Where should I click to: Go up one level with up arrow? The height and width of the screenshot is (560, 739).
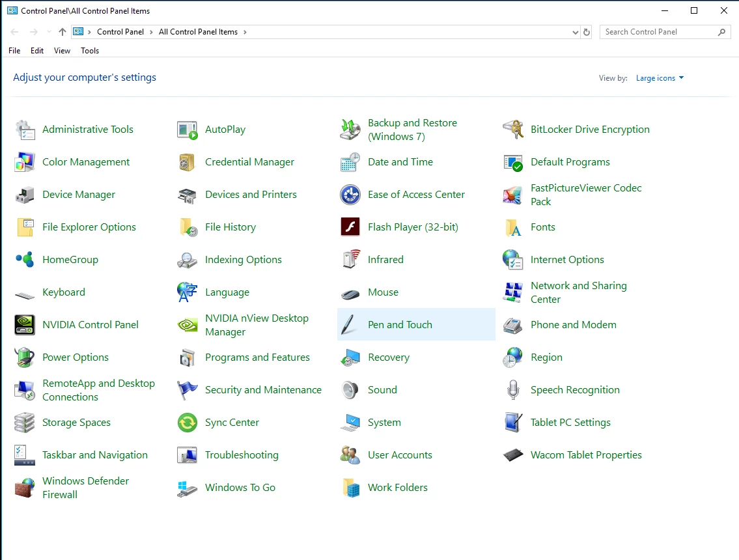tap(63, 32)
